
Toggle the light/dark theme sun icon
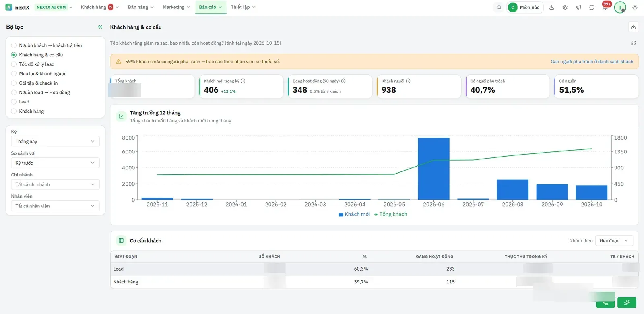(635, 7)
